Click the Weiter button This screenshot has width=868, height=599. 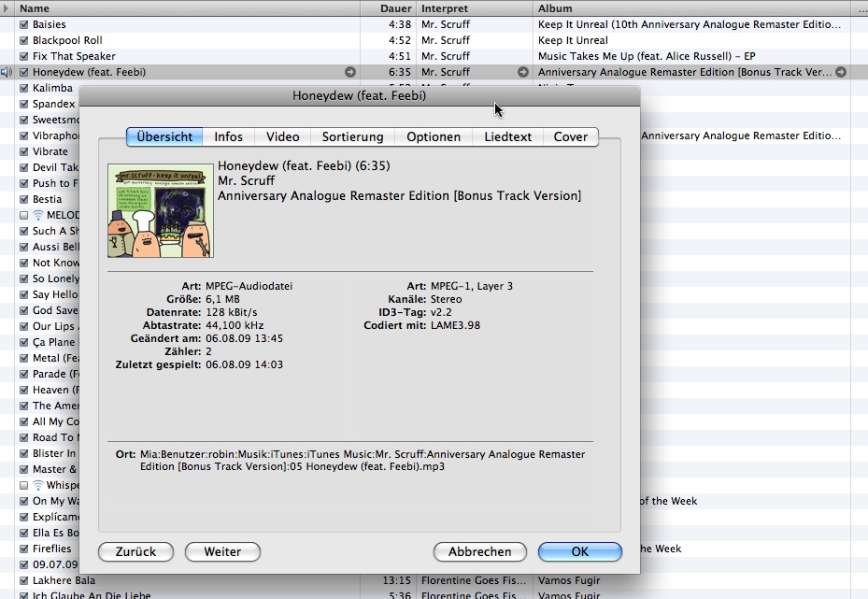pyautogui.click(x=222, y=551)
